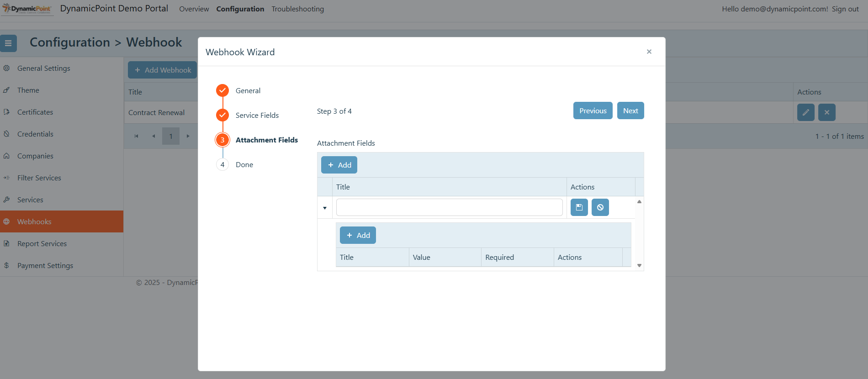868x379 pixels.
Task: Cancel editing the attachment field row
Action: point(600,207)
